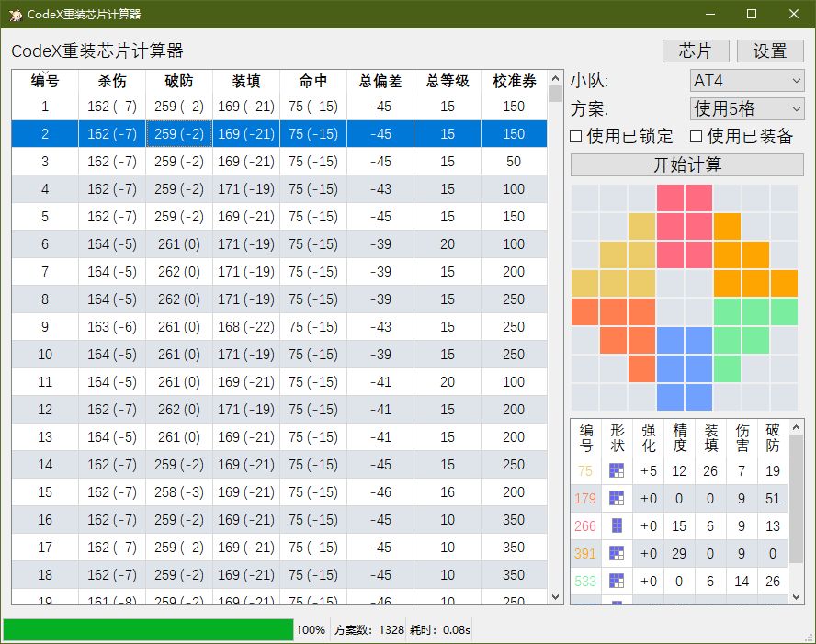
Task: Click results table scroll-up arrow
Action: tap(555, 78)
